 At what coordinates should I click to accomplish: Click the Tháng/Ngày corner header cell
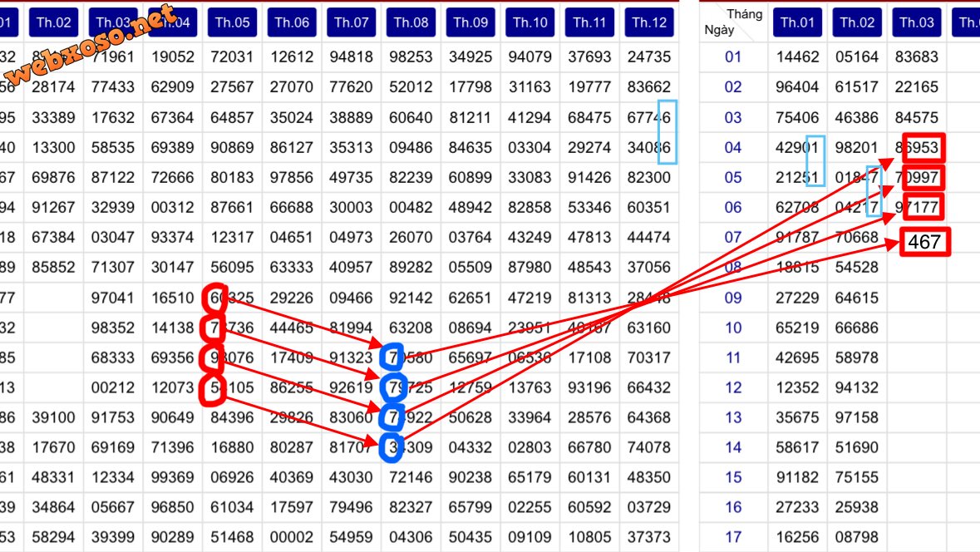click(x=732, y=22)
